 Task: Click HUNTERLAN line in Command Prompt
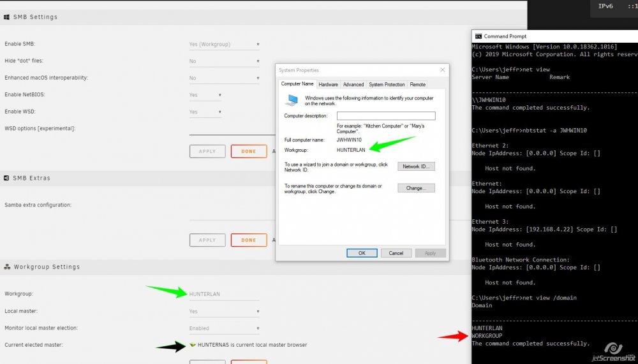(487, 328)
